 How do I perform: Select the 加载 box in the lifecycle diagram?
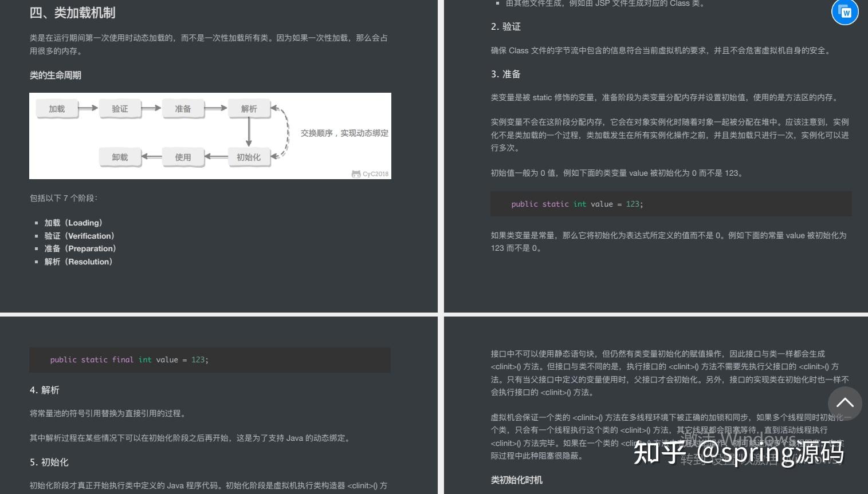pyautogui.click(x=57, y=108)
